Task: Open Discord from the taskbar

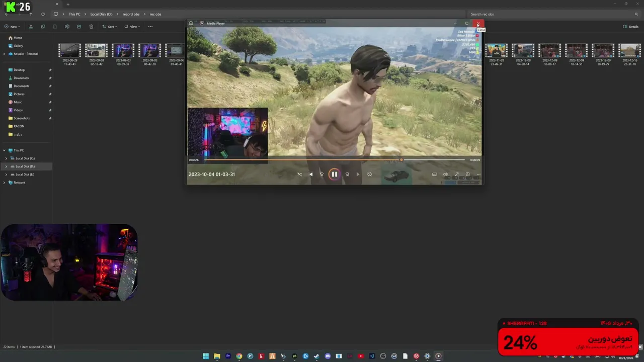Action: click(x=328, y=356)
